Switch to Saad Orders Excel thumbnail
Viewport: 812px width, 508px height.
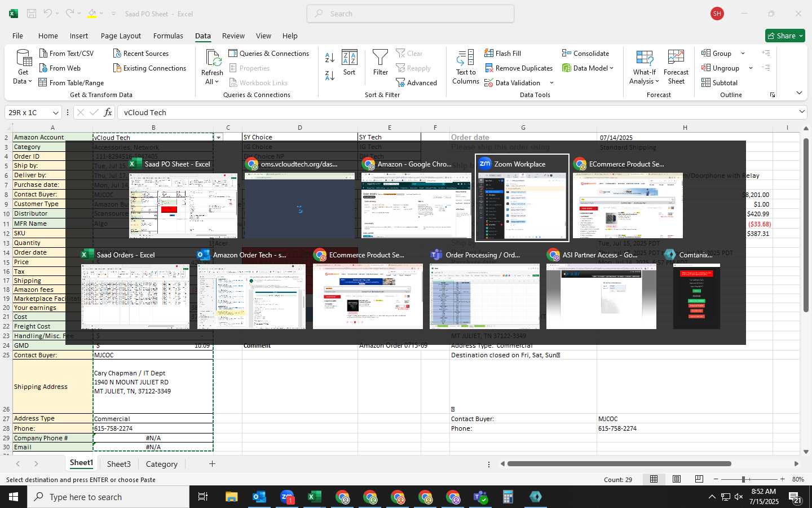(135, 289)
